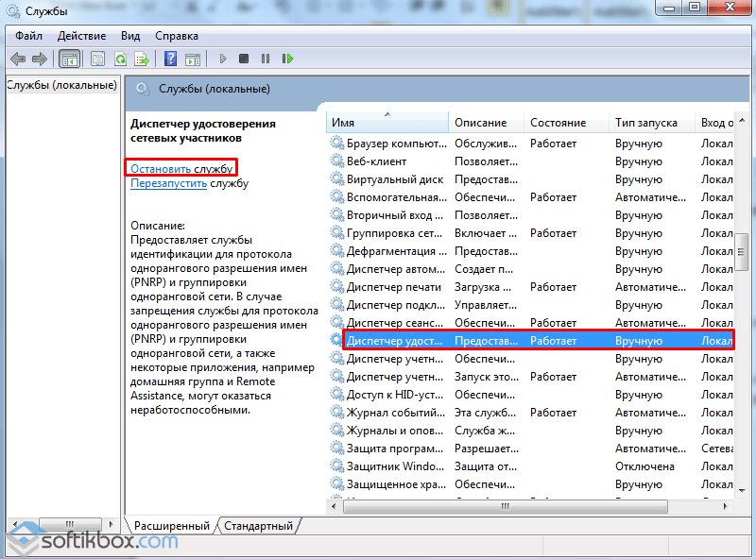The height and width of the screenshot is (559, 756).
Task: Click the gear icon of Виртуальный диск
Action: click(x=336, y=178)
